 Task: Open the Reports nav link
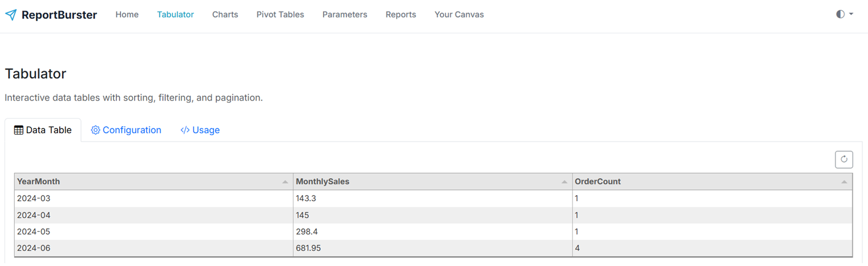[401, 15]
